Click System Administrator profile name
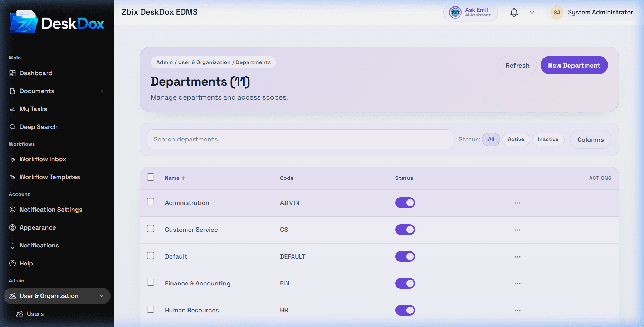644x327 pixels. tap(600, 12)
